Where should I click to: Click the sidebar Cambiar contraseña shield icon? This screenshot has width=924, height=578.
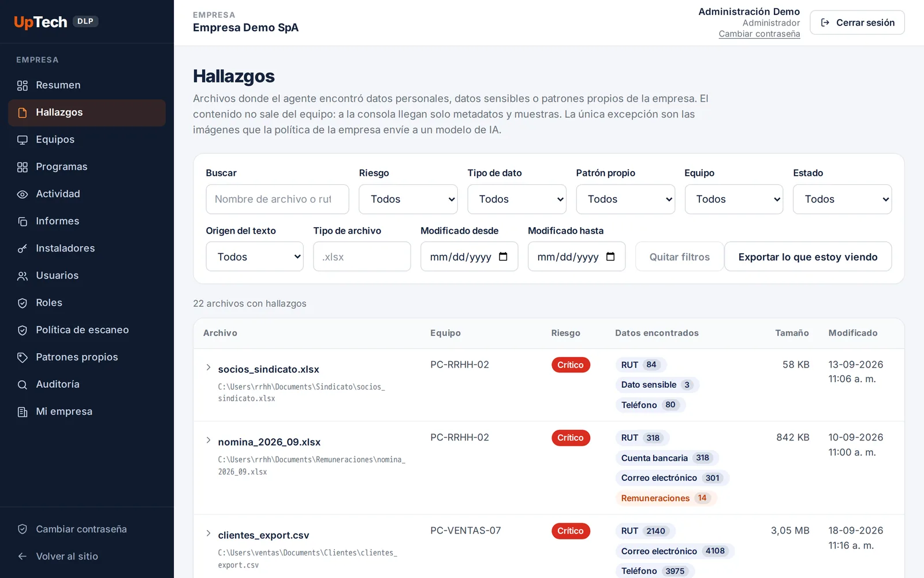coord(23,529)
